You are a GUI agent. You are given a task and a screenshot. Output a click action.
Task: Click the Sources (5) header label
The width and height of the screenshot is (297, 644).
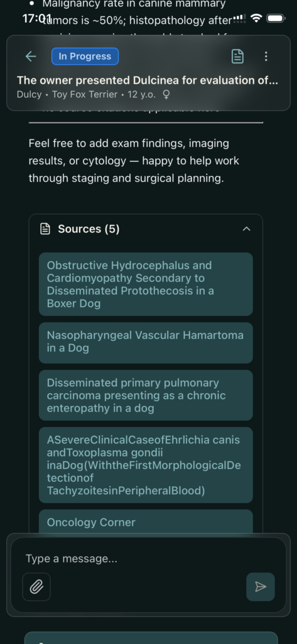(89, 229)
